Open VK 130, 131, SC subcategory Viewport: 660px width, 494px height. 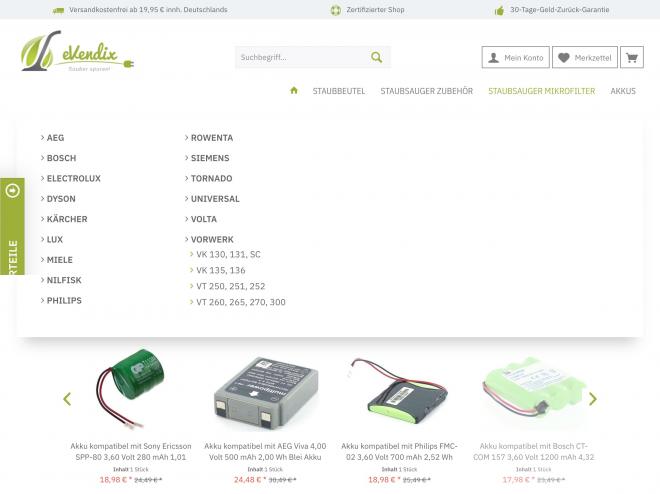[228, 254]
